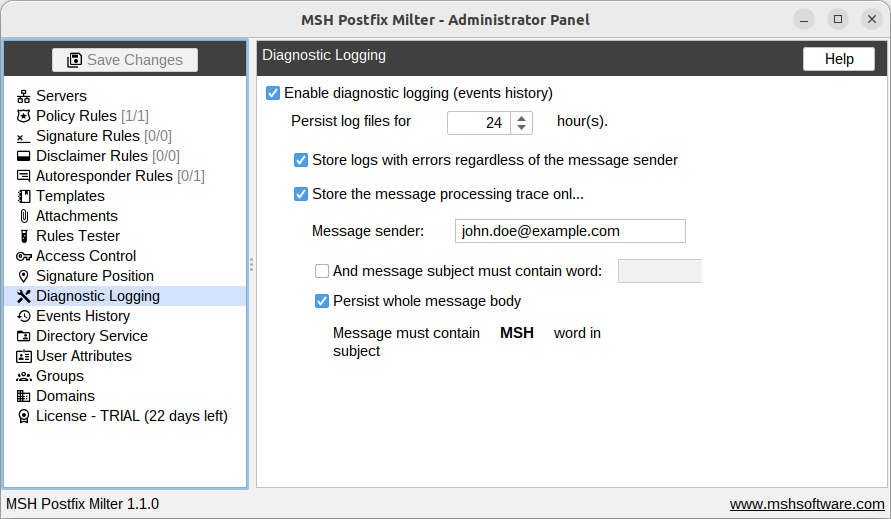
Task: Go to Policy Rules [1/1]
Action: tap(92, 116)
